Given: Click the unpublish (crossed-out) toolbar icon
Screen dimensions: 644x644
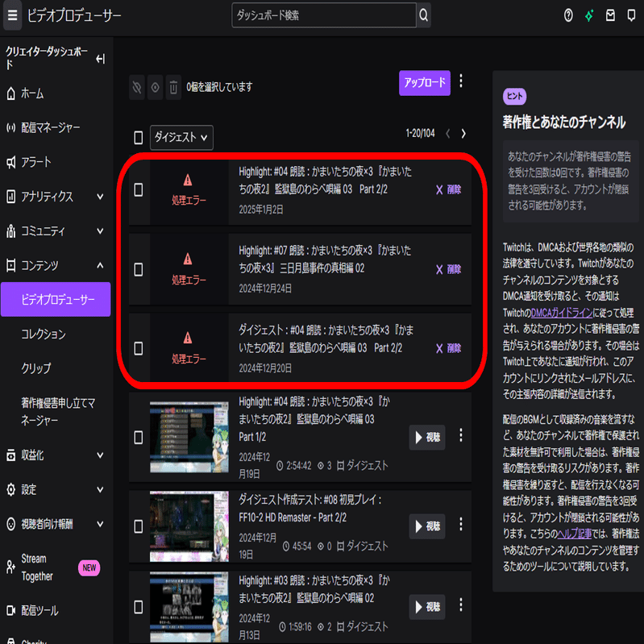Looking at the screenshot, I should pos(137,87).
